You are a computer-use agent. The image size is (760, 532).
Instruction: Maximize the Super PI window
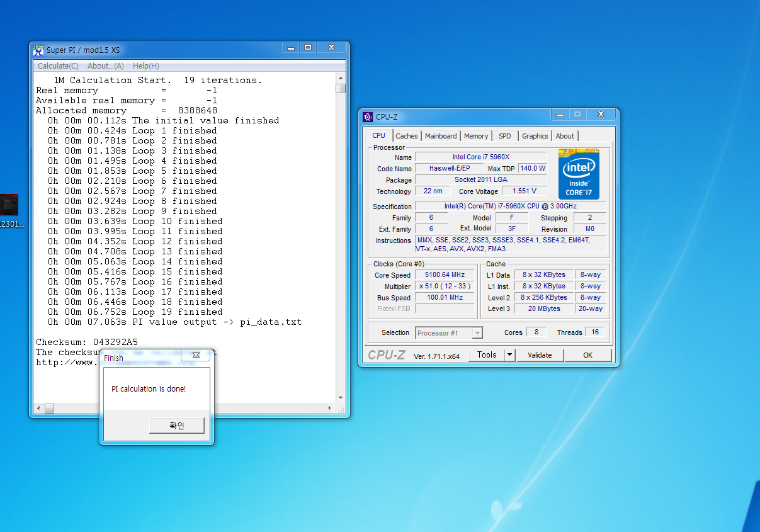[x=308, y=48]
